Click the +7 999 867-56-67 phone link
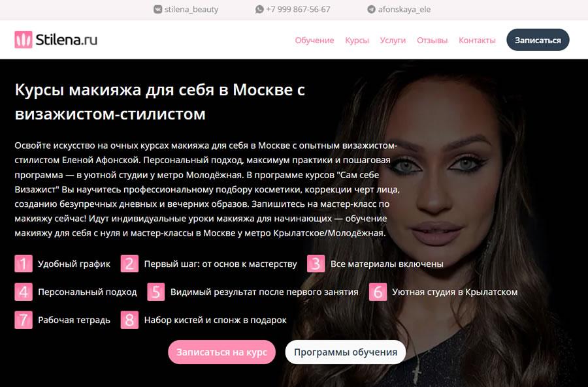This screenshot has width=588, height=387. tap(298, 9)
